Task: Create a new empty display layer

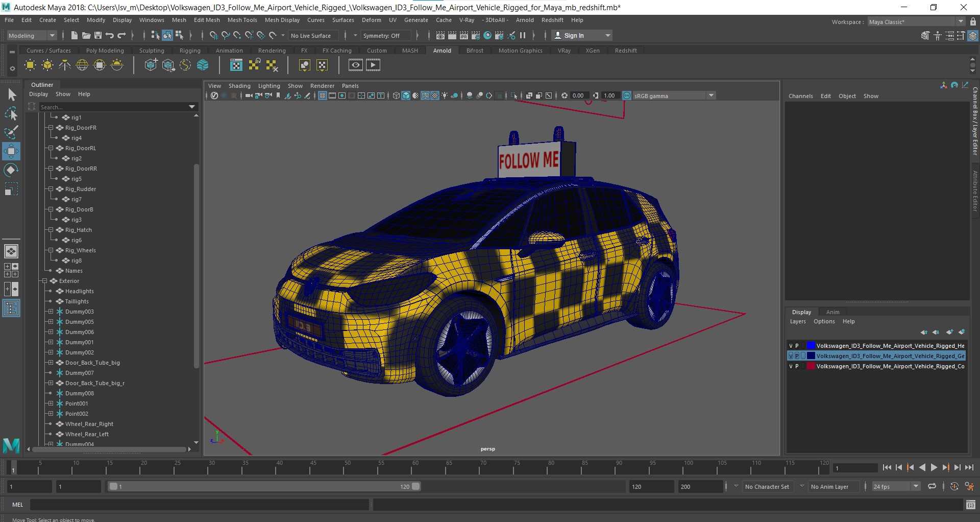Action: pos(949,332)
